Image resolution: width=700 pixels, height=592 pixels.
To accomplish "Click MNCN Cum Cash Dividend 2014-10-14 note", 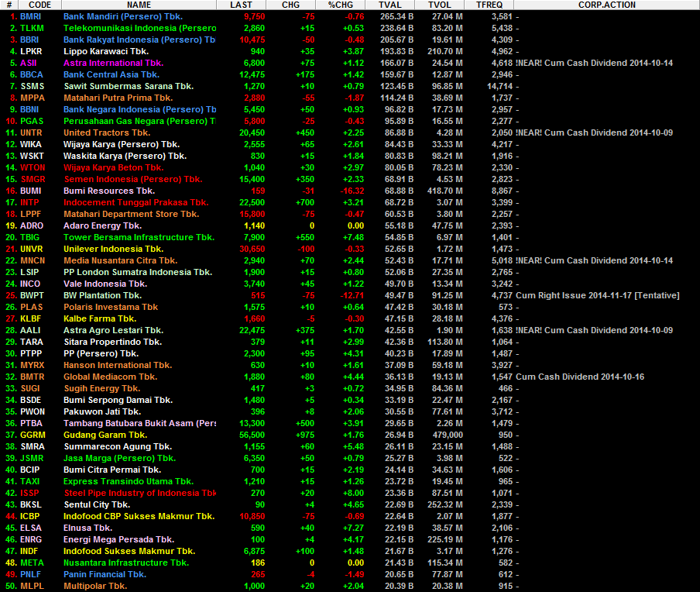I will [x=594, y=260].
